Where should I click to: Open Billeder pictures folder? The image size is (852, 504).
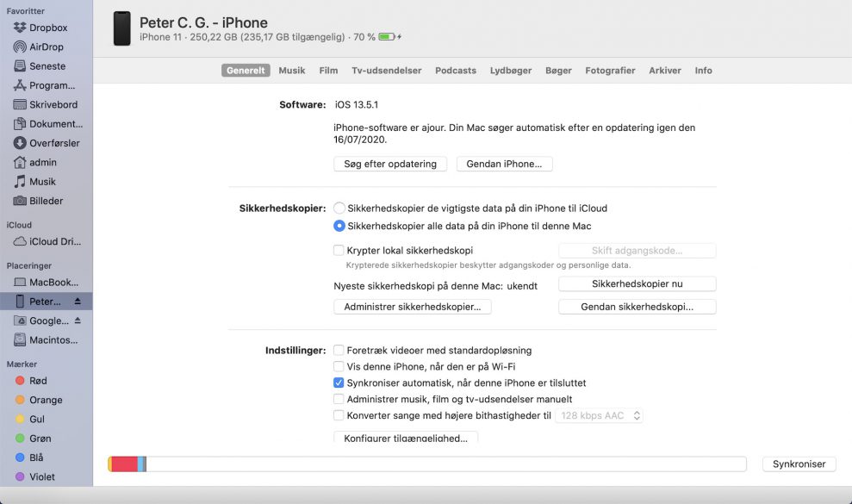(x=46, y=201)
